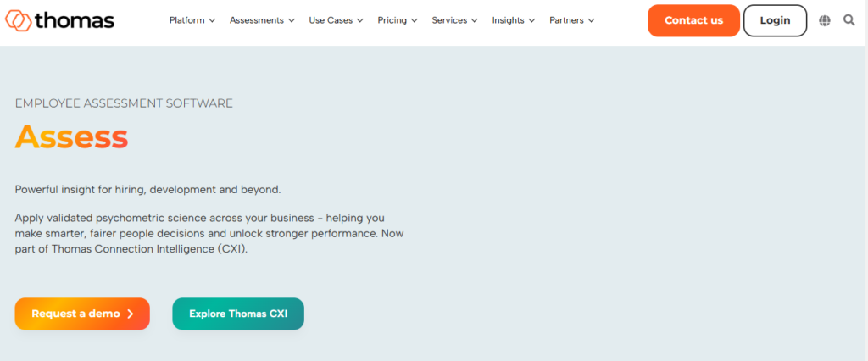Click the Explore Thomas CXI button
Image resolution: width=868 pixels, height=361 pixels.
(238, 314)
